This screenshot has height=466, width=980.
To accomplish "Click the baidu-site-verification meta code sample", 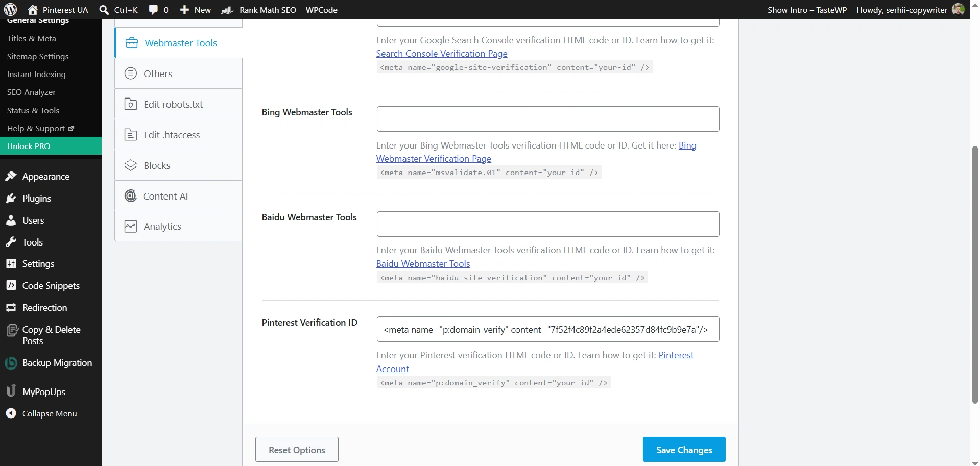I will point(512,278).
